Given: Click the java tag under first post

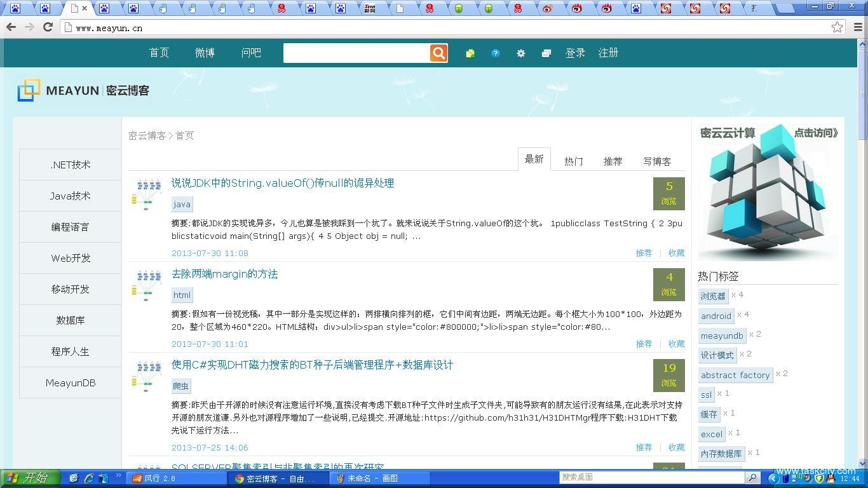Looking at the screenshot, I should coord(182,204).
